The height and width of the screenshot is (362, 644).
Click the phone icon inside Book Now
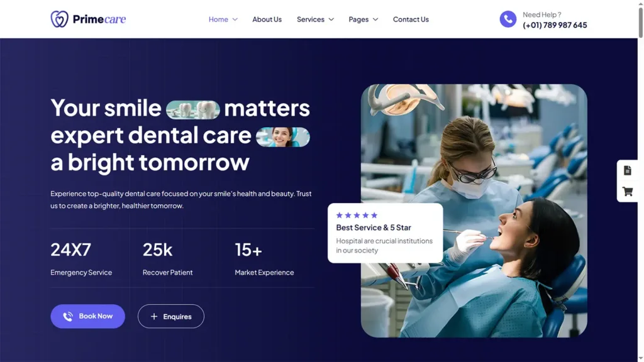[68, 317]
